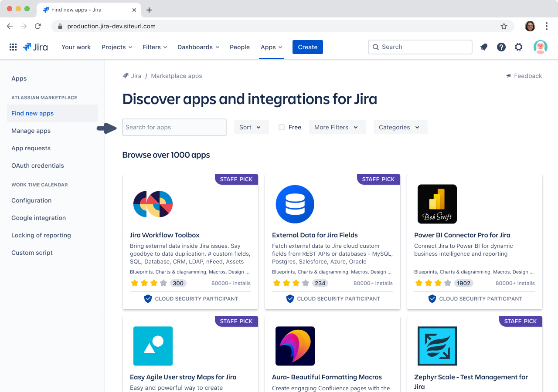
Task: Click the Jira logo in the navigation bar
Action: click(35, 47)
